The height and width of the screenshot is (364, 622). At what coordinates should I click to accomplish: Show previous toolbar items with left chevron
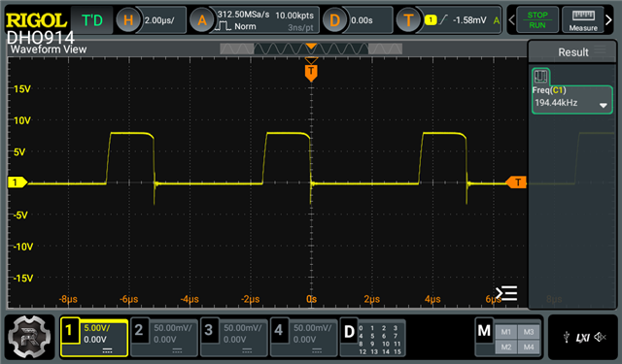(x=511, y=19)
